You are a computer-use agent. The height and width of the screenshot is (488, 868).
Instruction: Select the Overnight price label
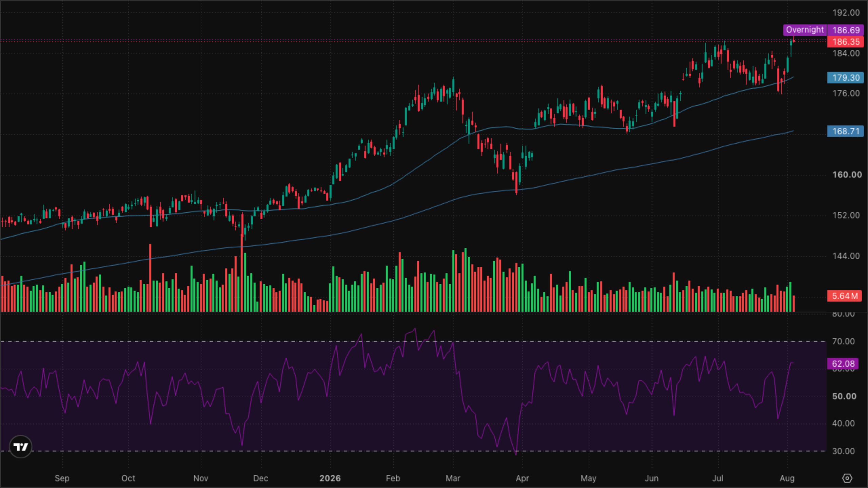point(805,30)
